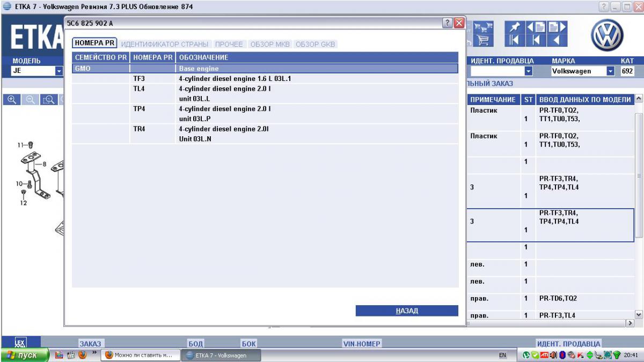Click the EN language indicator

coord(502,355)
